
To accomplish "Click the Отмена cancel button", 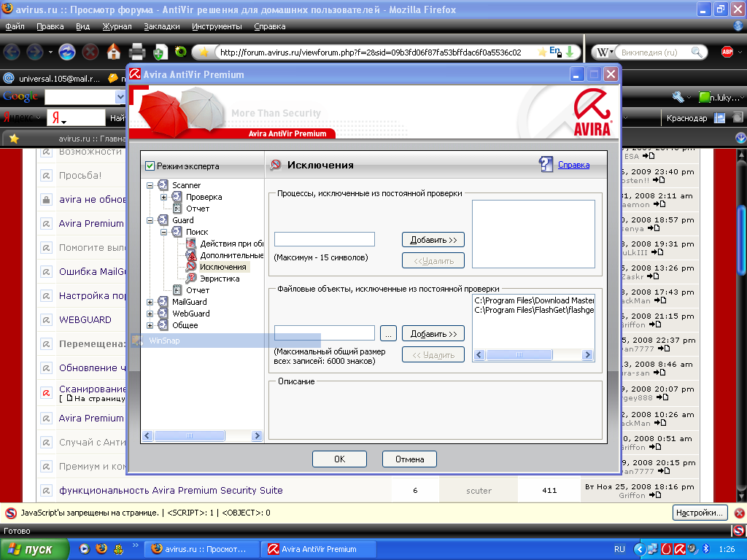I will coord(409,459).
